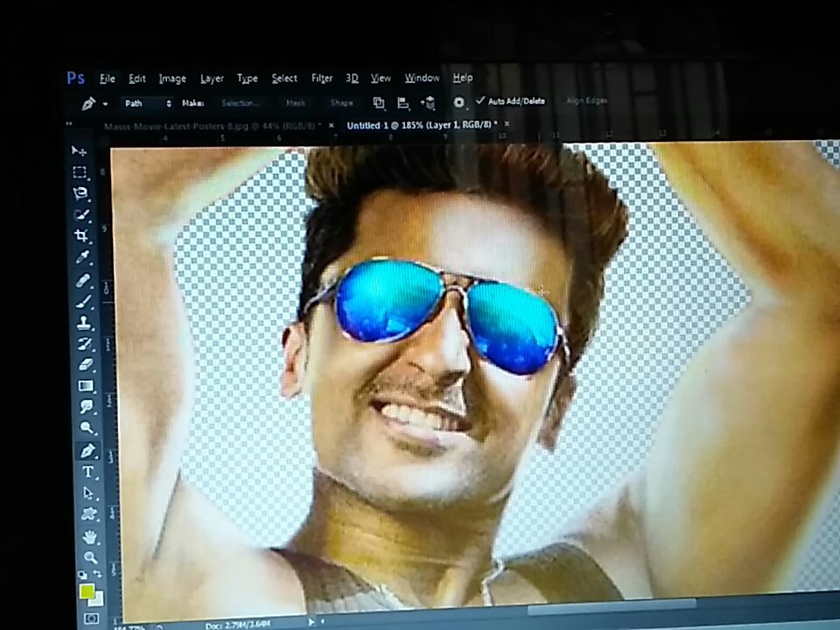This screenshot has width=840, height=630.
Task: Click the Ps application logo
Action: (75, 78)
